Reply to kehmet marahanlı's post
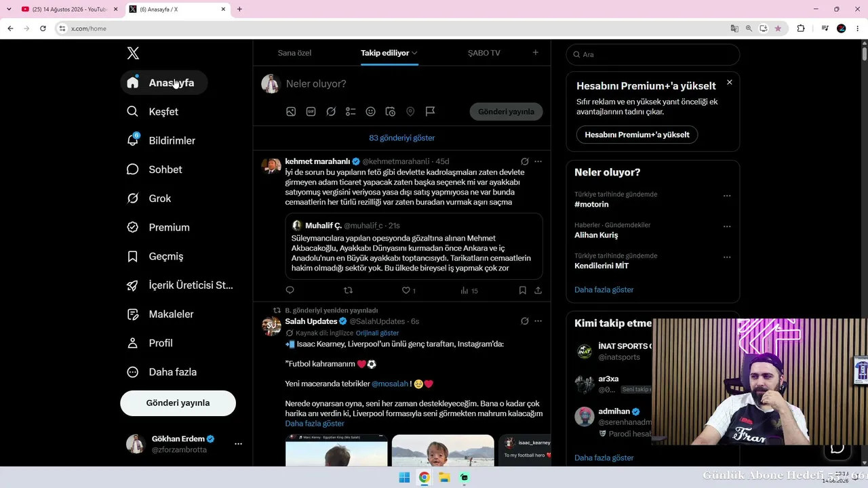868x488 pixels. pyautogui.click(x=290, y=290)
